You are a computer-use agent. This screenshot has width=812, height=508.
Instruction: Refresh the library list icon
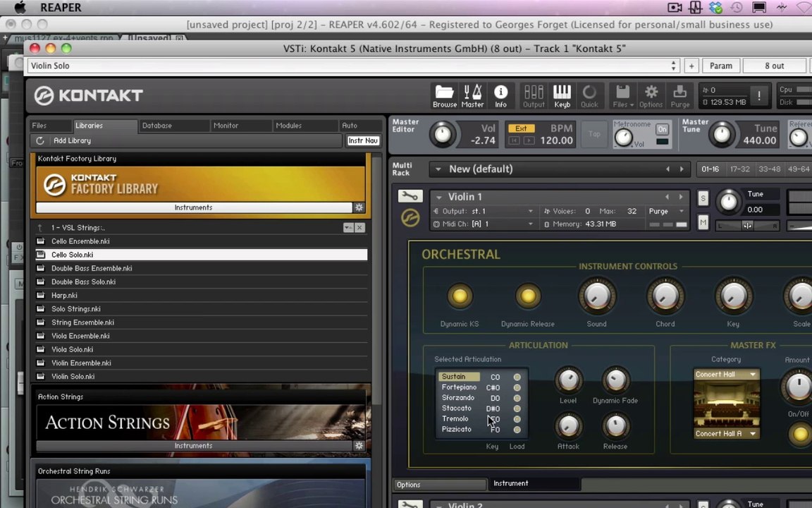(40, 140)
